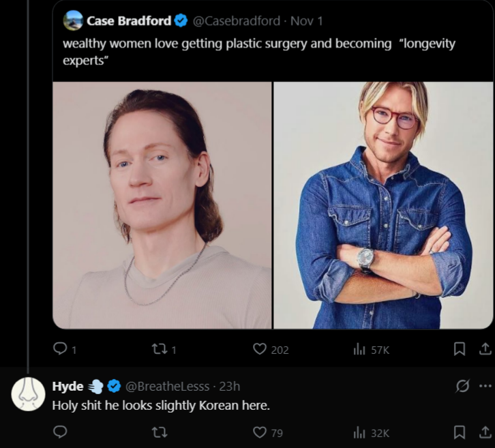Open the right photo with denim shirt

tap(383, 205)
